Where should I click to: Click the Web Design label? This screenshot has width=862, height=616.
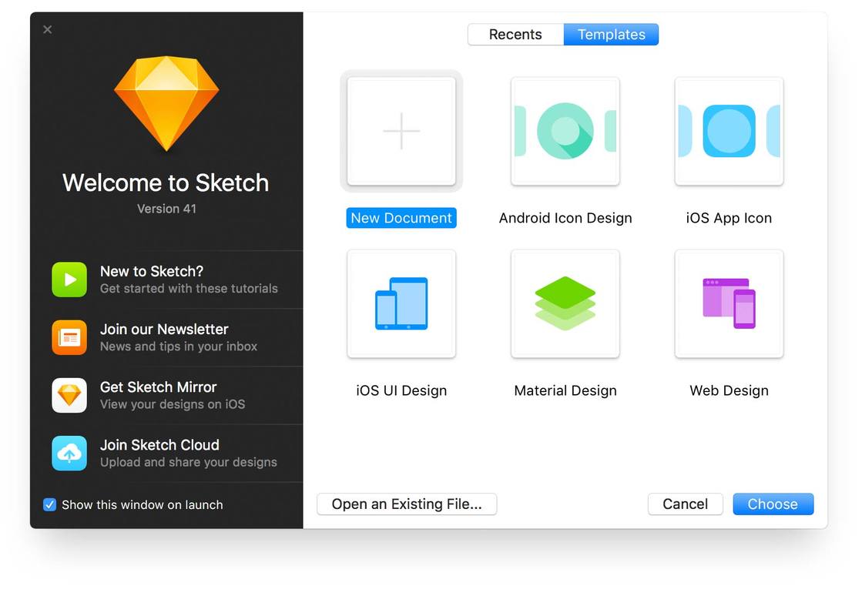pos(729,390)
